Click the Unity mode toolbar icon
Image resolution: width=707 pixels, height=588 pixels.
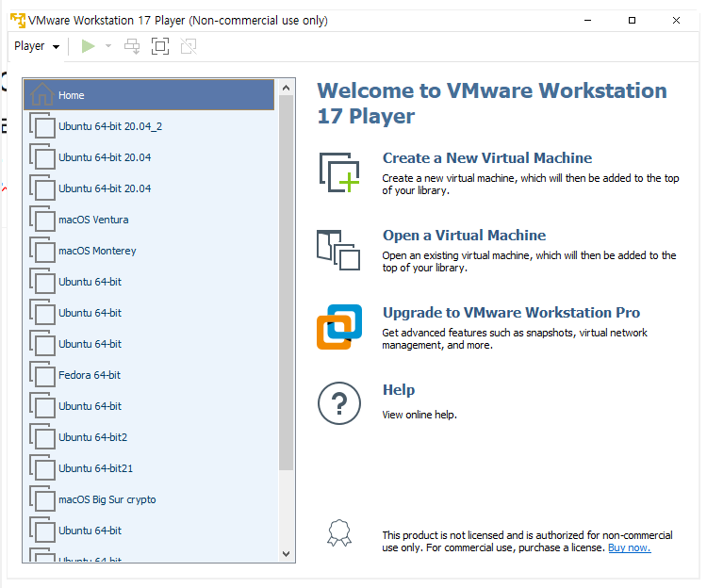tap(189, 46)
